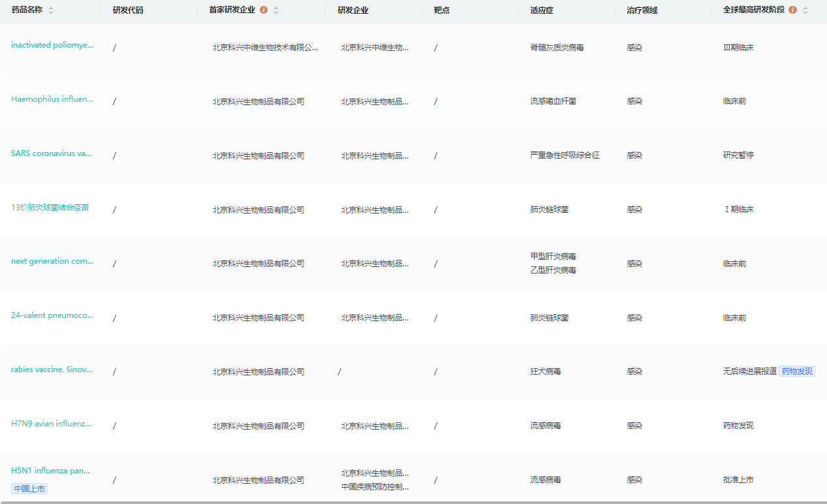The image size is (827, 504).
Task: Select 药物发现 stage in the H7N9 row
Action: click(738, 426)
